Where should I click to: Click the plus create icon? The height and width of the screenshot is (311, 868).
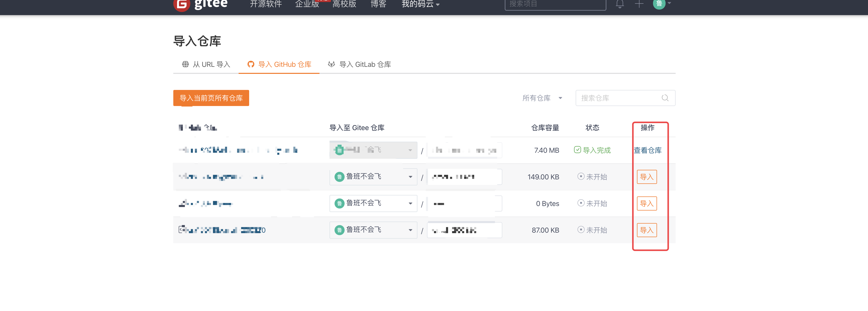pos(639,4)
